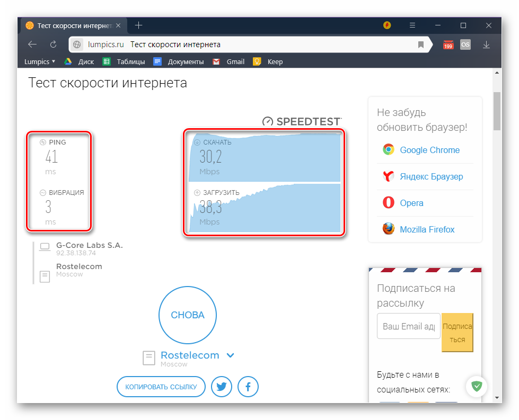Click the Opera logo icon

click(388, 202)
